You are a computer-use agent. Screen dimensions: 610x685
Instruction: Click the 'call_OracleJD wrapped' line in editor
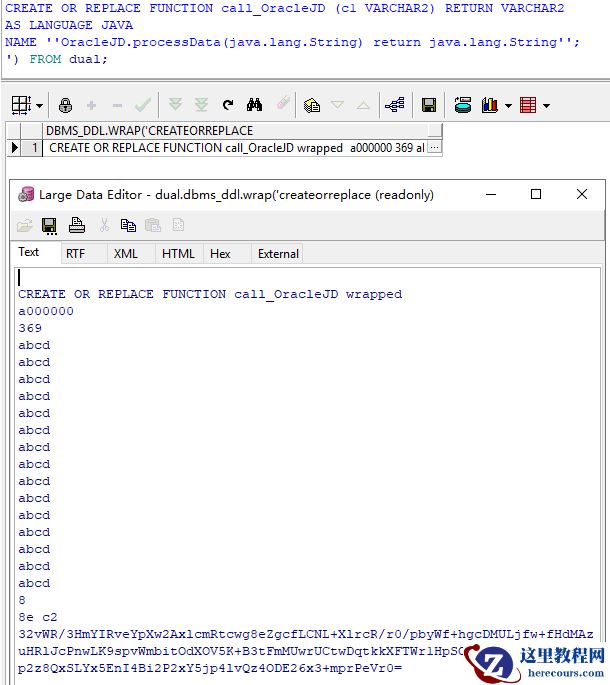click(210, 294)
